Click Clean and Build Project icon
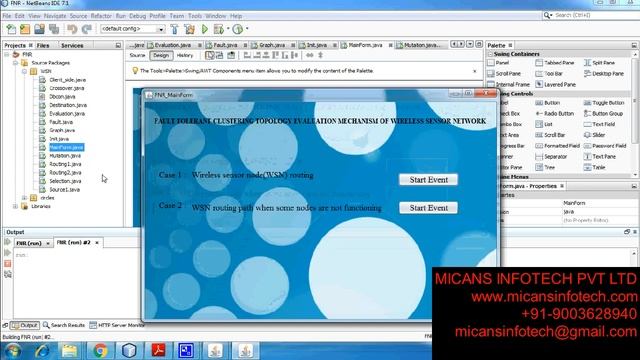 (x=189, y=29)
